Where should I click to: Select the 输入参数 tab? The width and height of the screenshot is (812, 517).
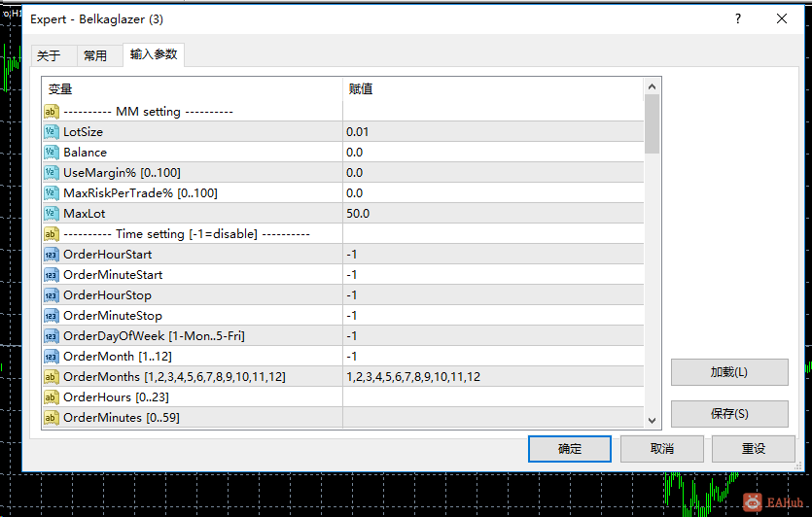(x=154, y=54)
